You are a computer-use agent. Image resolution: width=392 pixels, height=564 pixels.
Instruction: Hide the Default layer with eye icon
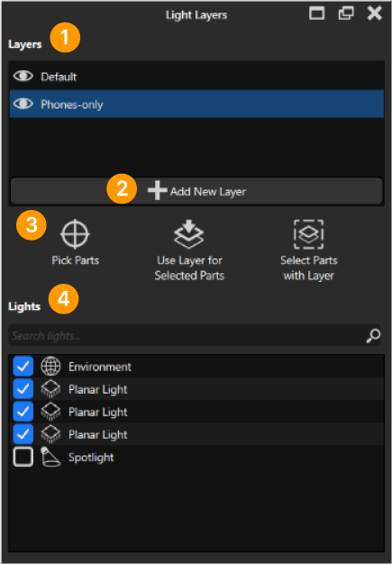coord(23,76)
